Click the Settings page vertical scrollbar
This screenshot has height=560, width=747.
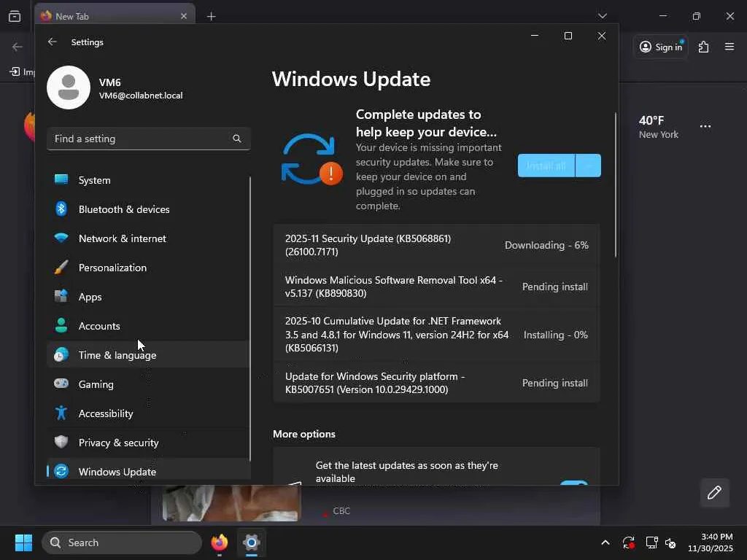coord(616,184)
